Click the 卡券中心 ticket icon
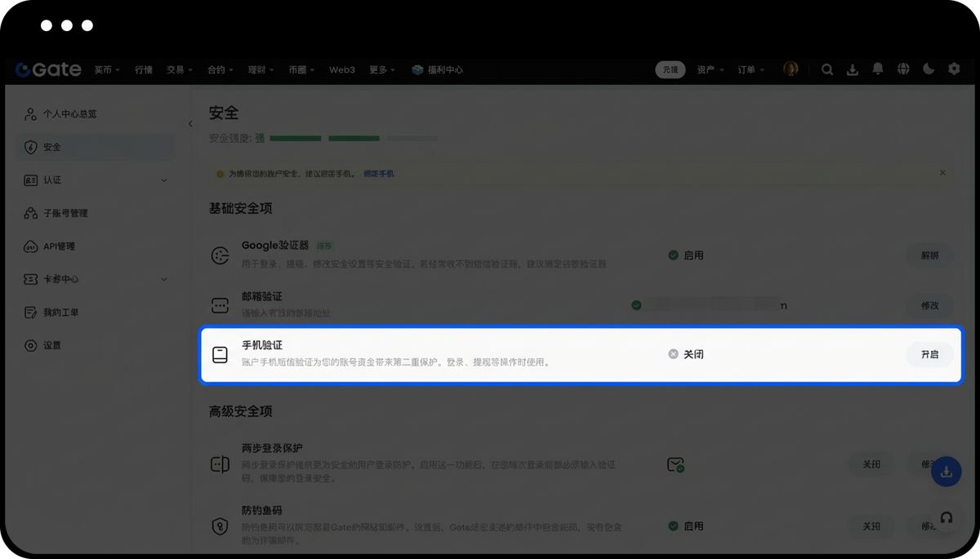The image size is (980, 559). tap(31, 279)
